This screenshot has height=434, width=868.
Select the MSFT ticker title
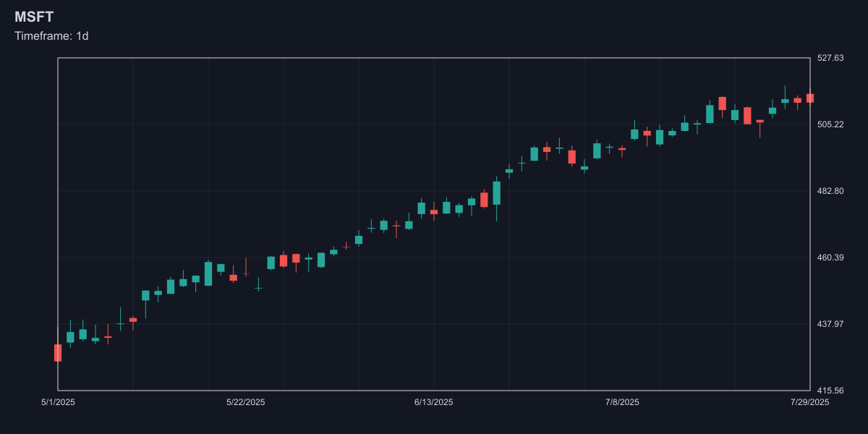[x=34, y=17]
